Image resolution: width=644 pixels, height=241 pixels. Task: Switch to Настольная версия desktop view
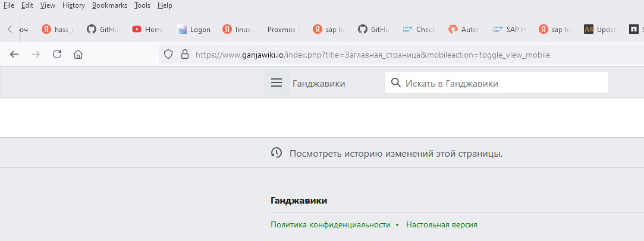coord(441,225)
